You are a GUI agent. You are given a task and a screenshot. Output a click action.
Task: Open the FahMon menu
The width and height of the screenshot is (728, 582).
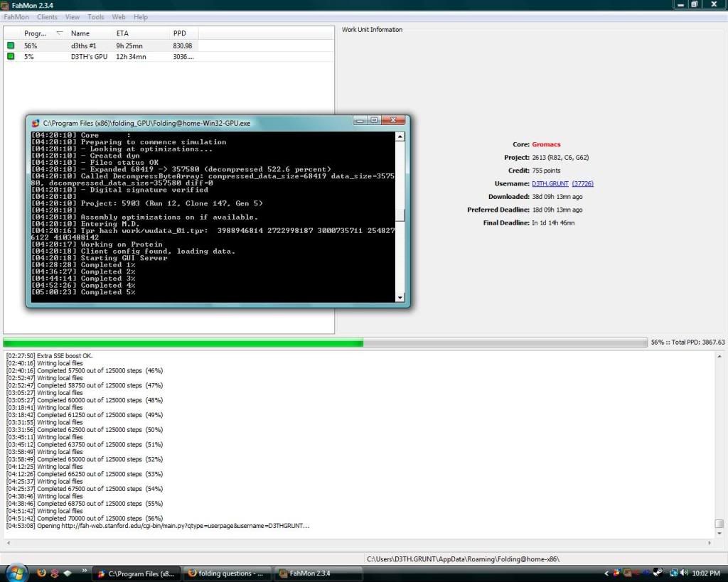[x=16, y=17]
